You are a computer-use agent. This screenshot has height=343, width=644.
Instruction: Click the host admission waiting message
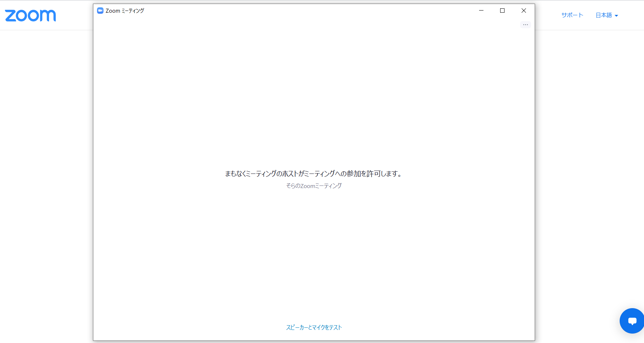point(314,174)
